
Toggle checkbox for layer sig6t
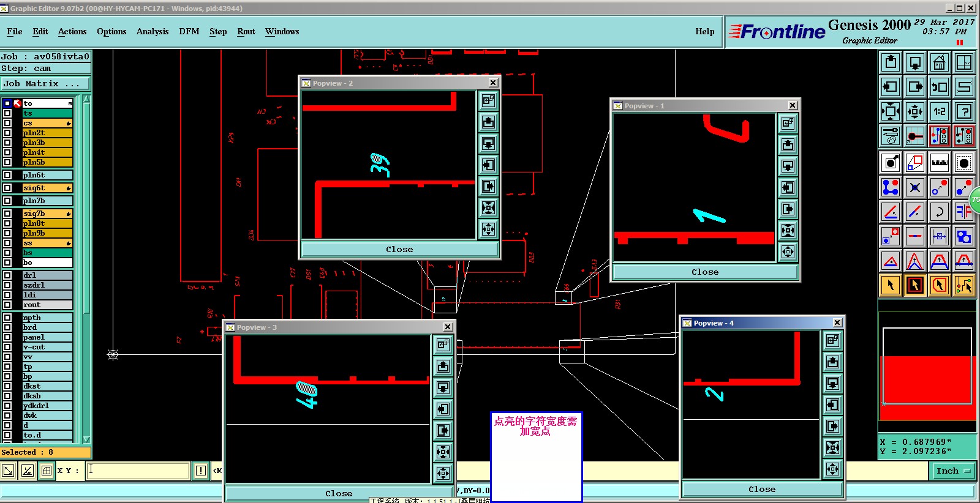(x=7, y=188)
